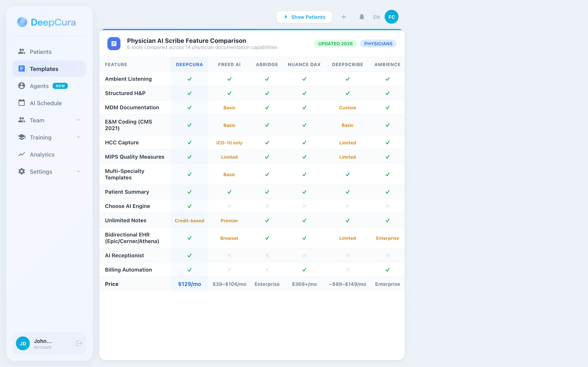Click the logout icon beside John account
This screenshot has height=367, width=588.
point(79,343)
